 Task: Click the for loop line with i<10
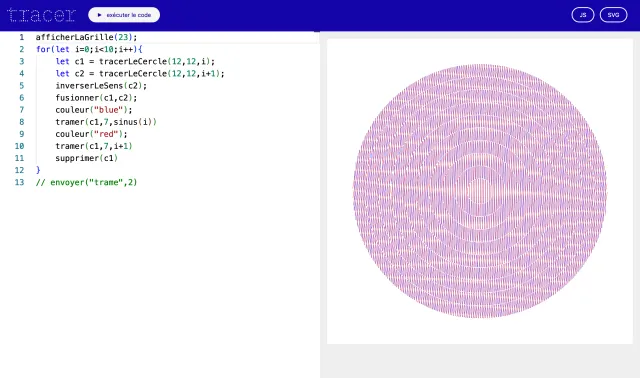click(x=89, y=49)
